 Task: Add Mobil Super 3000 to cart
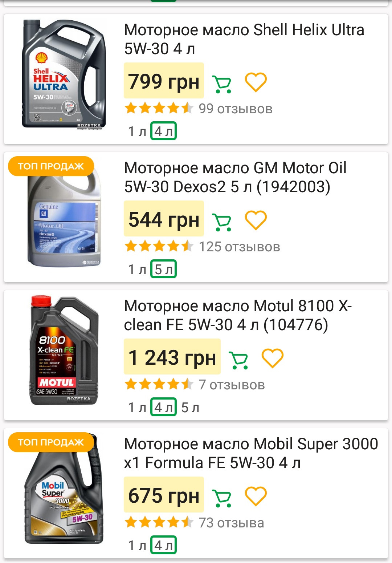coord(221,498)
